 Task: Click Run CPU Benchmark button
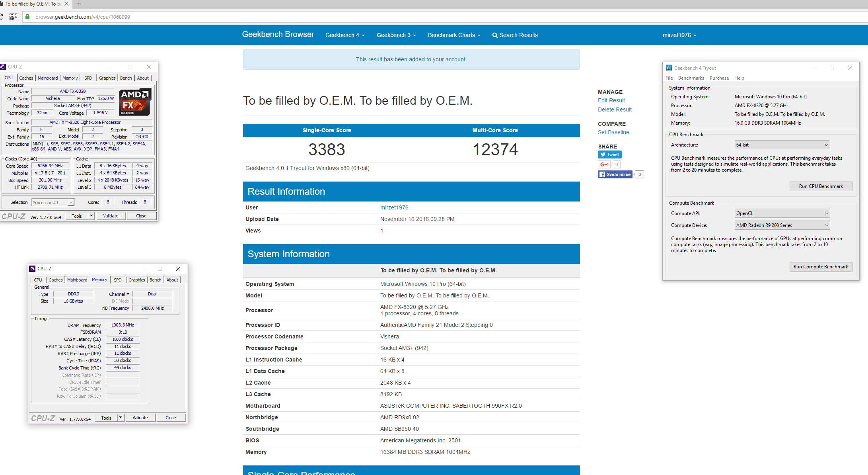point(821,186)
